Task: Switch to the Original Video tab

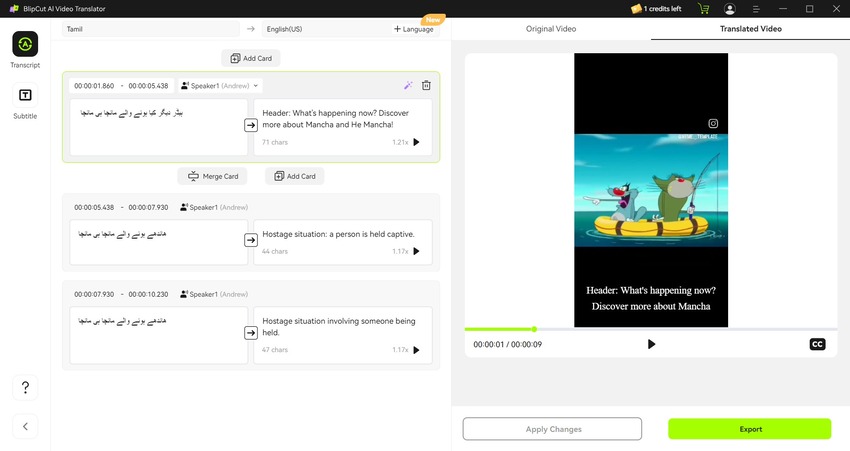Action: 551,29
